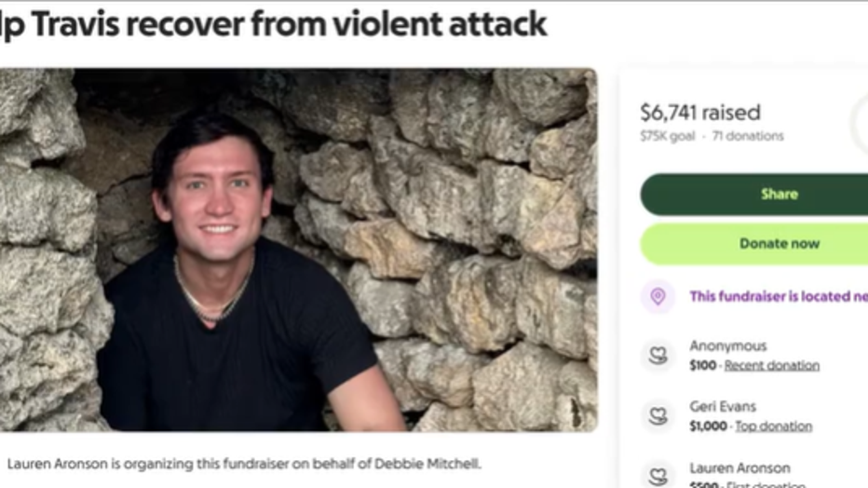Click the Geri Evans donor name
Screen dimensions: 868x488
tap(723, 406)
